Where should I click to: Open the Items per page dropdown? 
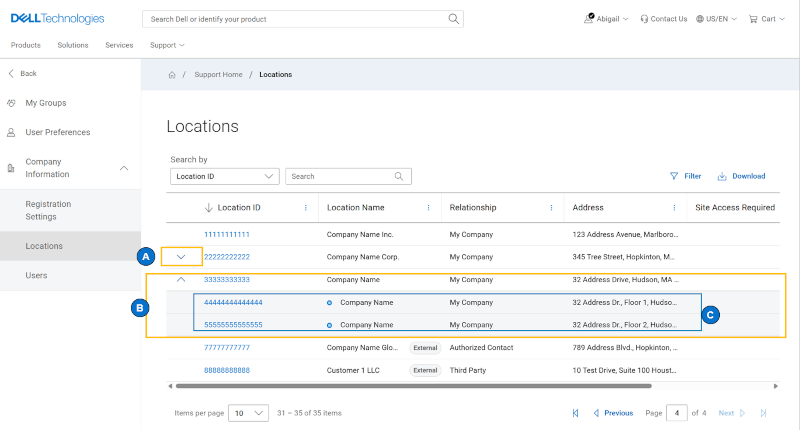pos(248,413)
